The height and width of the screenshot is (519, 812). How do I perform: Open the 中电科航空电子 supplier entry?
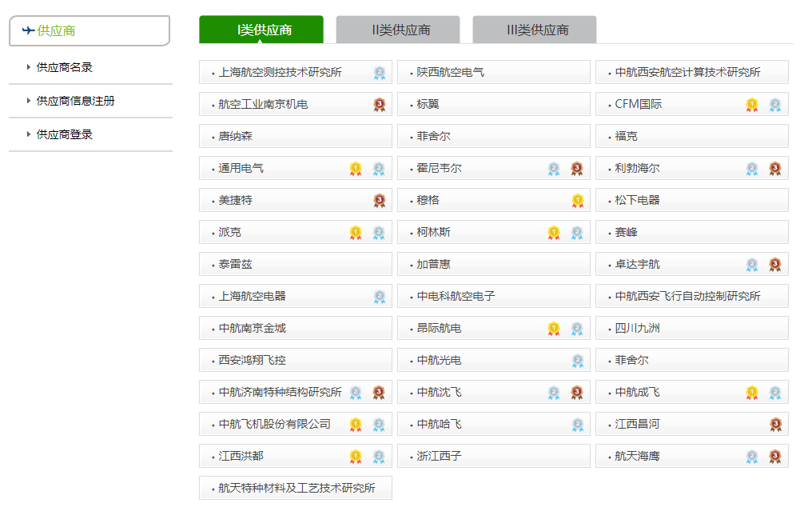(x=494, y=296)
